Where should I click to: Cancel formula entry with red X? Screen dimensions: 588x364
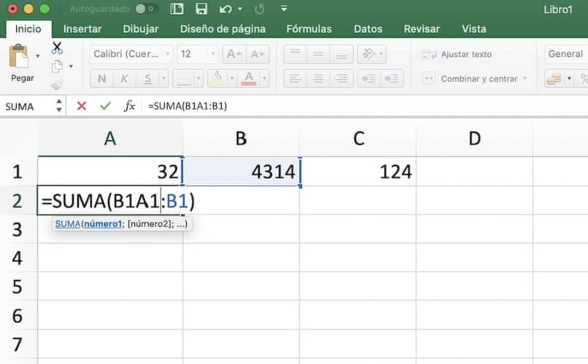click(x=82, y=106)
